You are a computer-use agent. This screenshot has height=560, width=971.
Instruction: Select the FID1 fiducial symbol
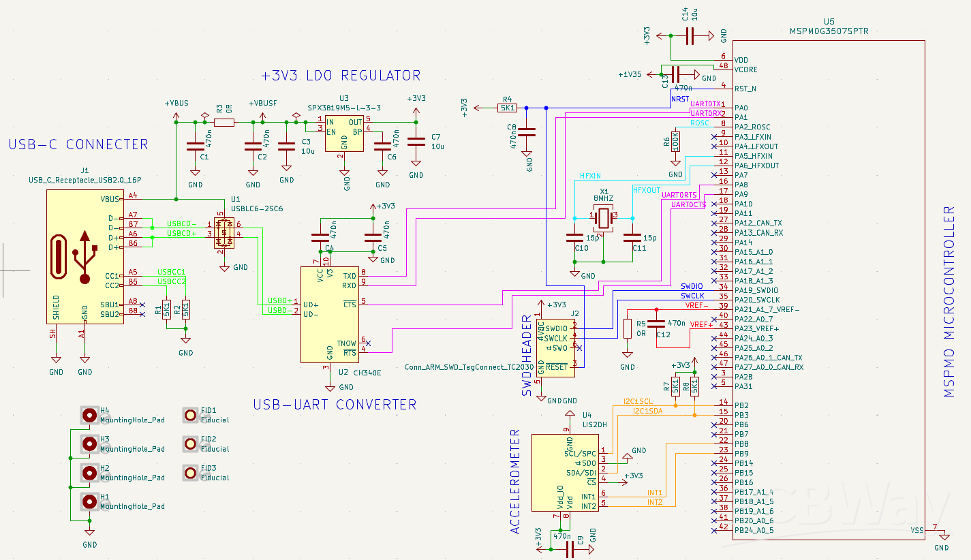click(x=191, y=415)
